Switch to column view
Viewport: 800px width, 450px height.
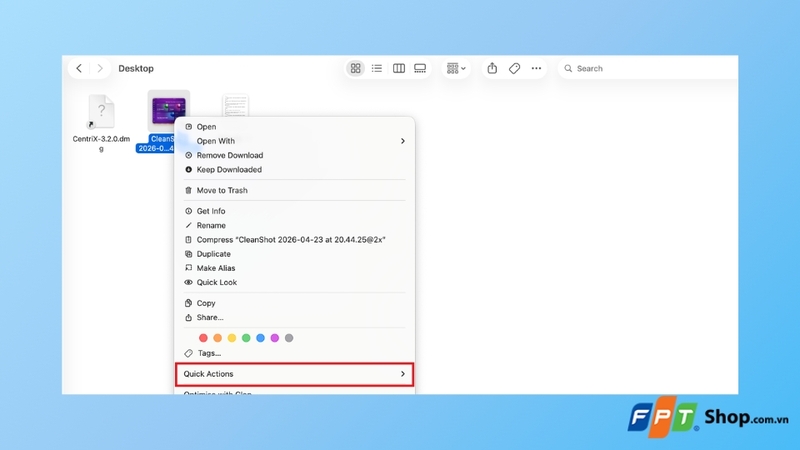(398, 68)
